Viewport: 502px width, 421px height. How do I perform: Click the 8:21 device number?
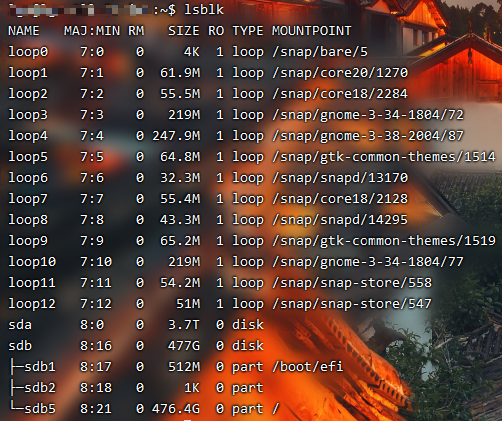pos(96,409)
